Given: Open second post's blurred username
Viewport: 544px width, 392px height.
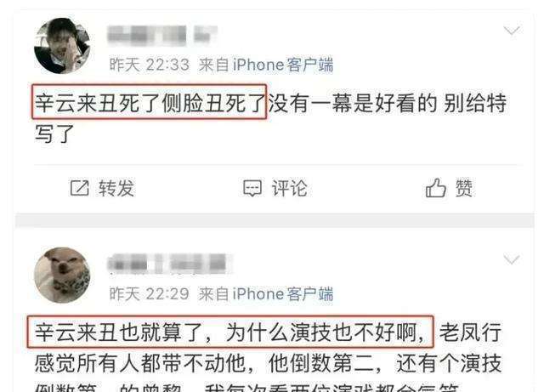Looking at the screenshot, I should [170, 264].
